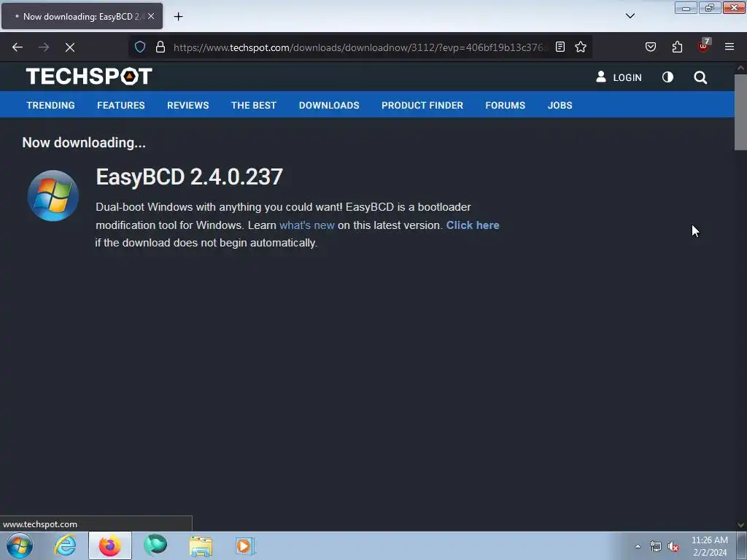Click the address bar URL field

click(360, 47)
